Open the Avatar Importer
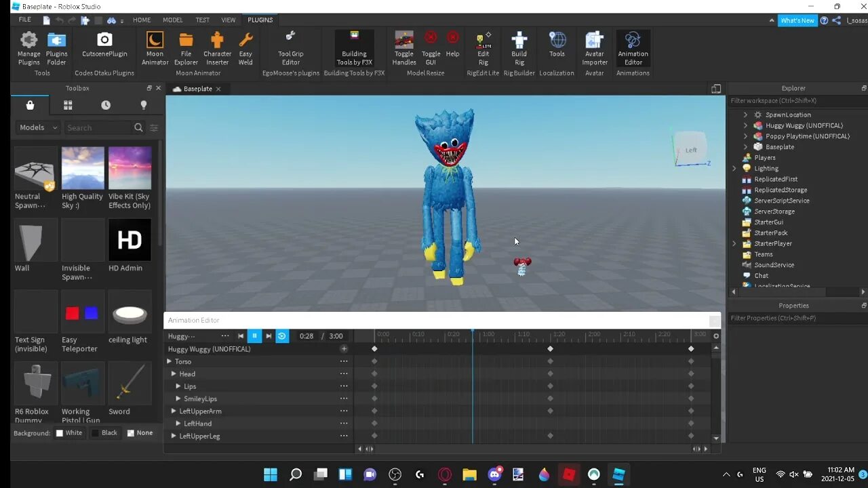The height and width of the screenshot is (488, 868). coord(595,48)
